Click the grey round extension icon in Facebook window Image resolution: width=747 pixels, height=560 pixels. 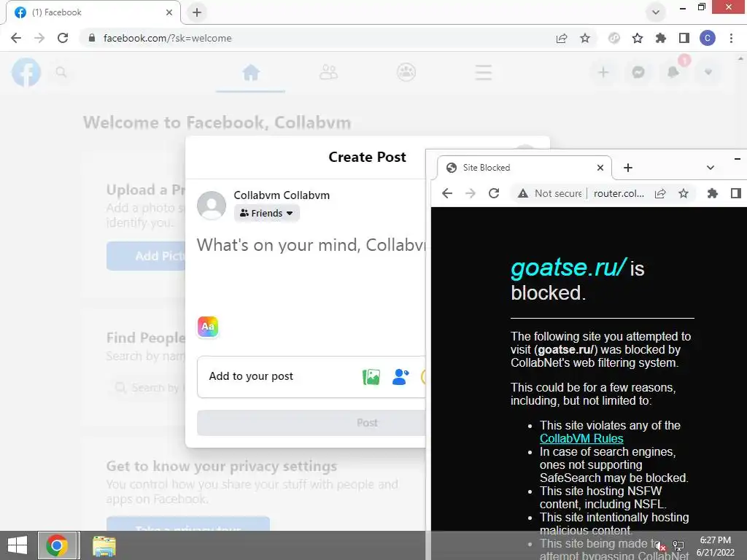click(x=614, y=38)
